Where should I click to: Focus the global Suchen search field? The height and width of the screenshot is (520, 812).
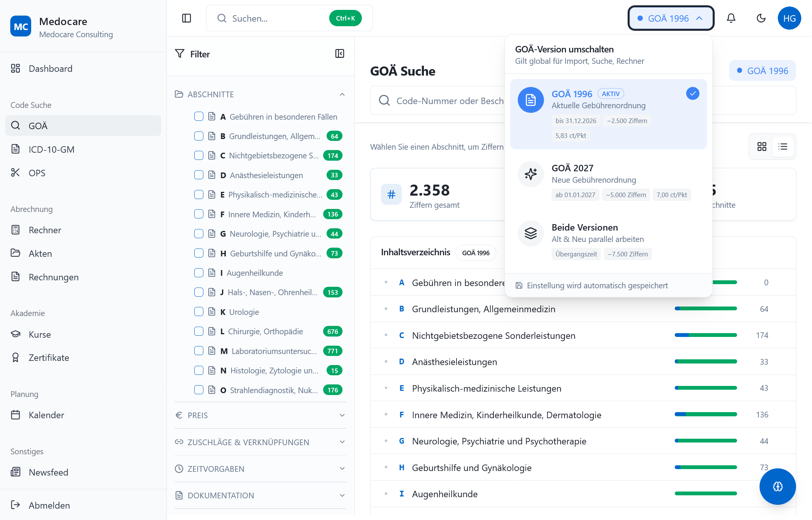pyautogui.click(x=278, y=18)
